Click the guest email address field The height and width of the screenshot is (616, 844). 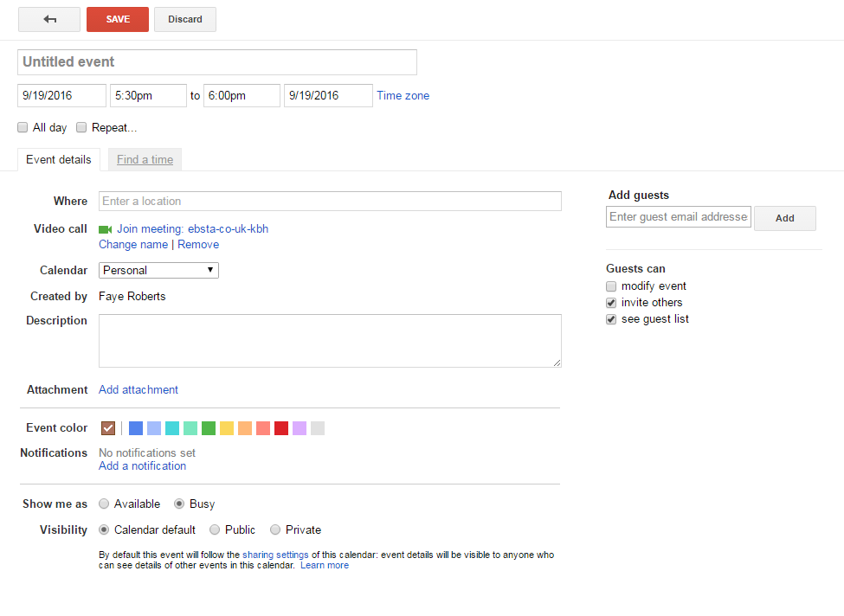point(678,217)
